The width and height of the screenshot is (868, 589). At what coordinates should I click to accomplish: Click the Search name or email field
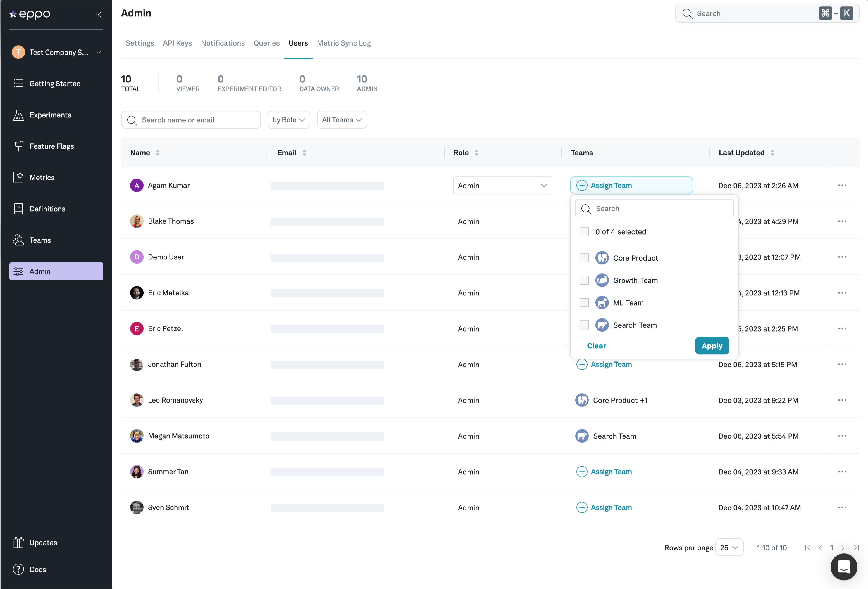click(191, 120)
